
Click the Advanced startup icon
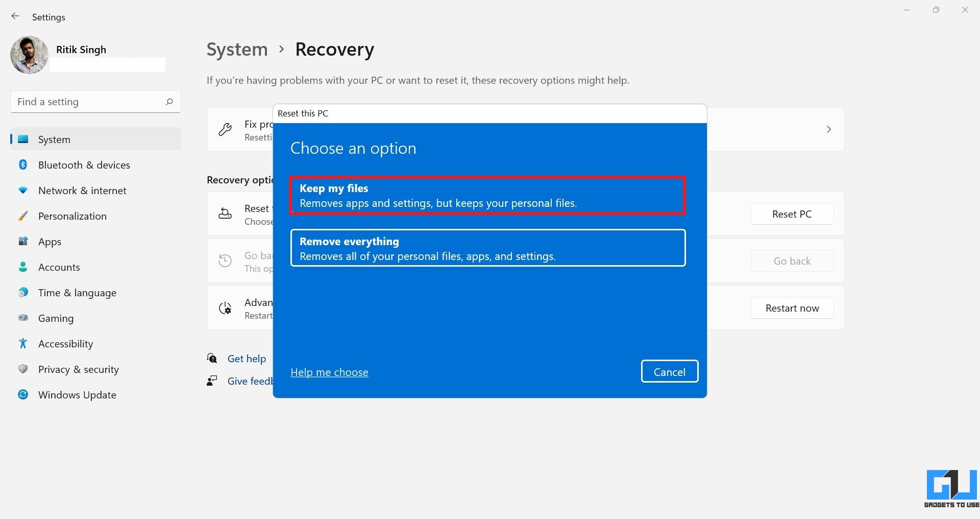click(x=225, y=308)
